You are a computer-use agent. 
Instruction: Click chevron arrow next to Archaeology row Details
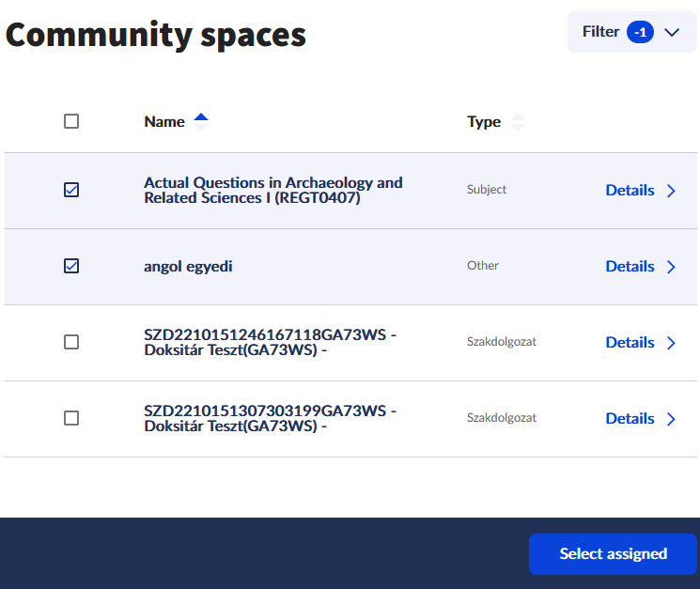pyautogui.click(x=671, y=191)
